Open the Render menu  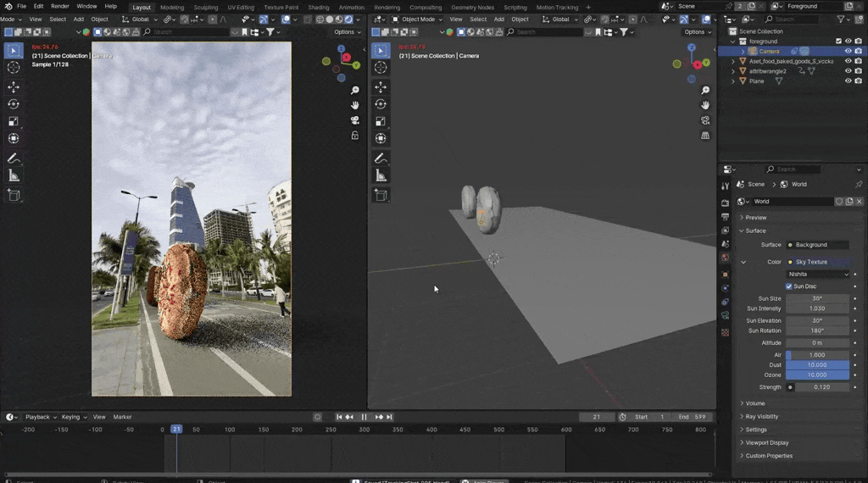59,6
